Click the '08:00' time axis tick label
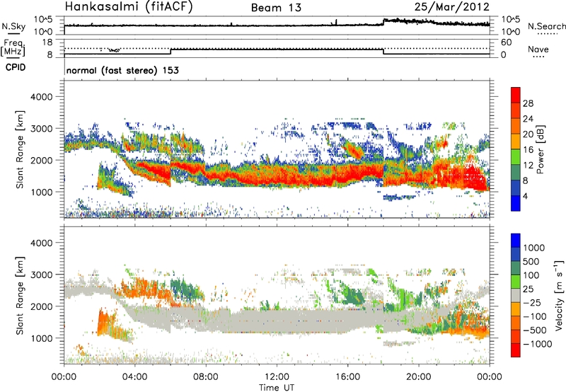Image resolution: width=566 pixels, height=392 pixels. click(x=206, y=377)
